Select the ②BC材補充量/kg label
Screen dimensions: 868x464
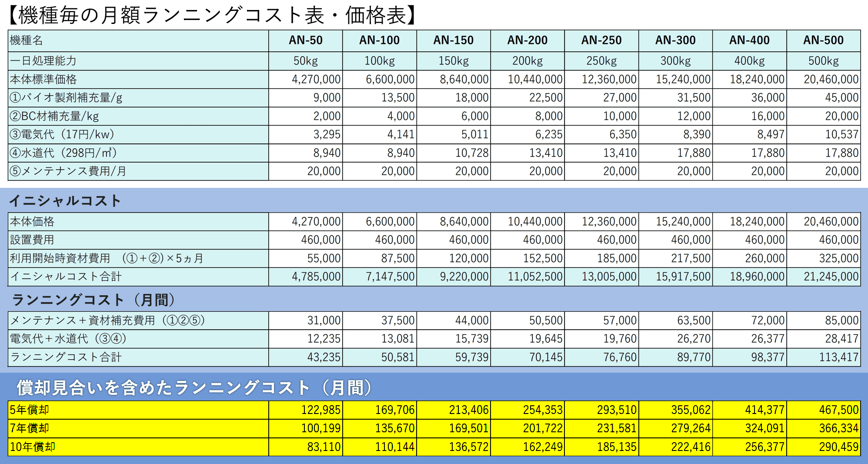coord(138,117)
